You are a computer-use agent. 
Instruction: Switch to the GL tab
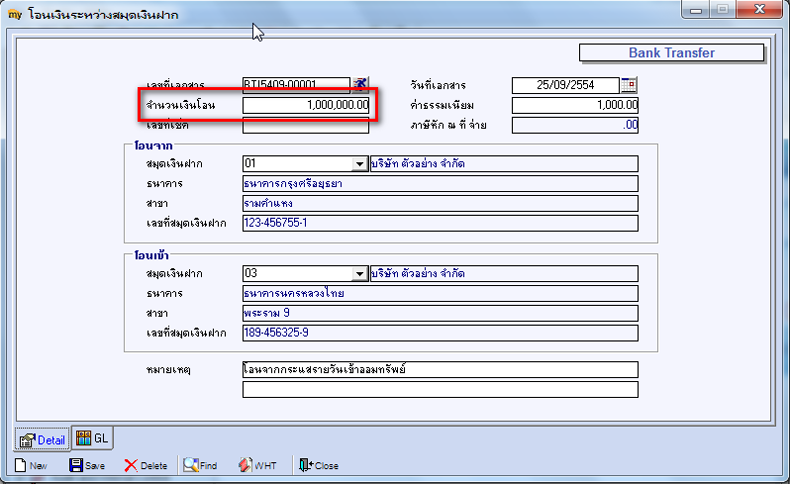(93, 438)
